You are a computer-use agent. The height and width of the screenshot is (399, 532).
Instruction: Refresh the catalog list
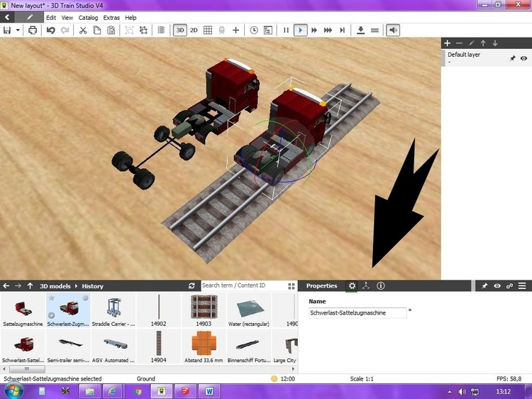[x=192, y=286]
